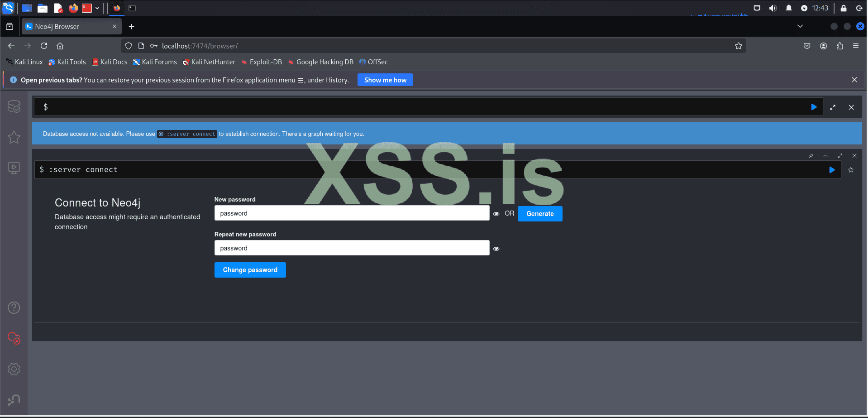The image size is (868, 418).
Task: Open Google Hacking DB bookmark
Action: (320, 62)
